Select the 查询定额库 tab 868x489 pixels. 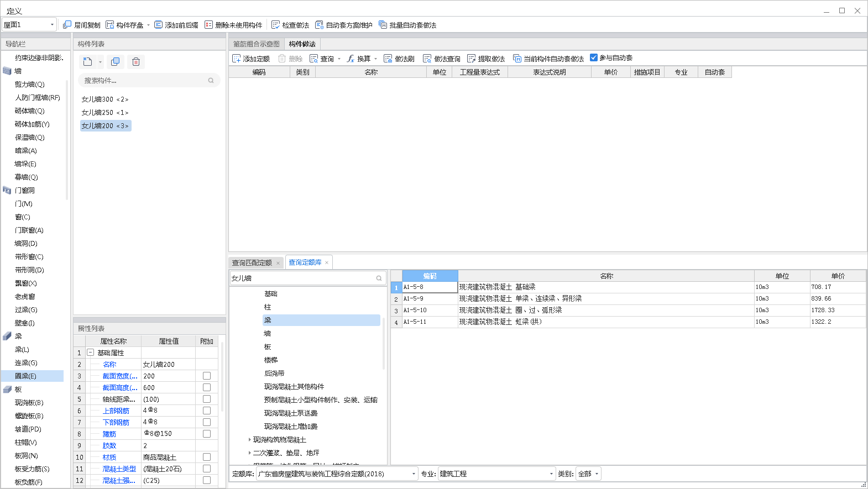pyautogui.click(x=305, y=262)
